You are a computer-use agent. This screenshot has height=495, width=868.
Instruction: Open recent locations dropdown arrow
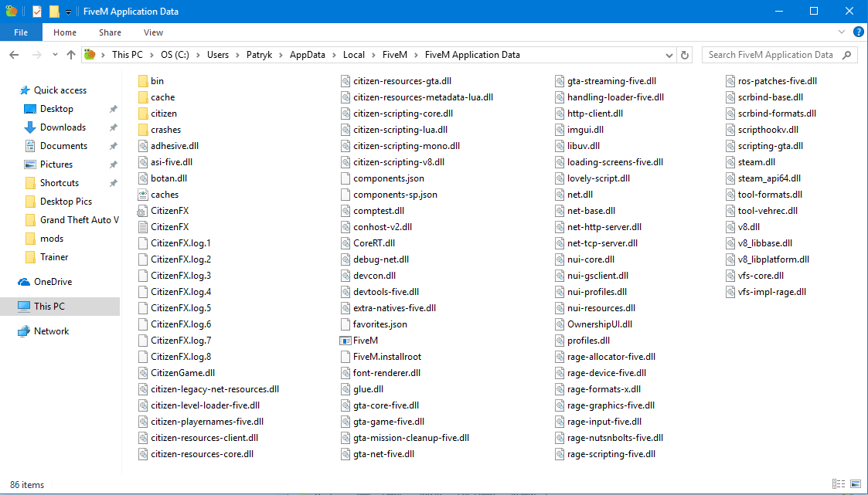[55, 55]
